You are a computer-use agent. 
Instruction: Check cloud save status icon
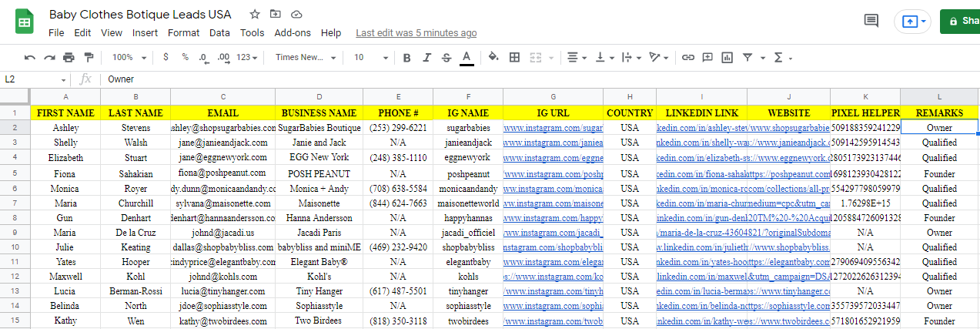click(296, 15)
